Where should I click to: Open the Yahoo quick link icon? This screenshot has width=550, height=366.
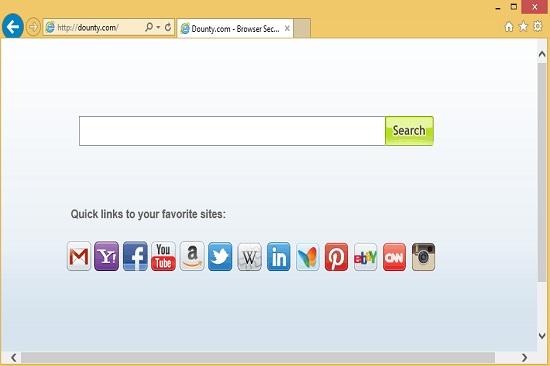click(107, 256)
